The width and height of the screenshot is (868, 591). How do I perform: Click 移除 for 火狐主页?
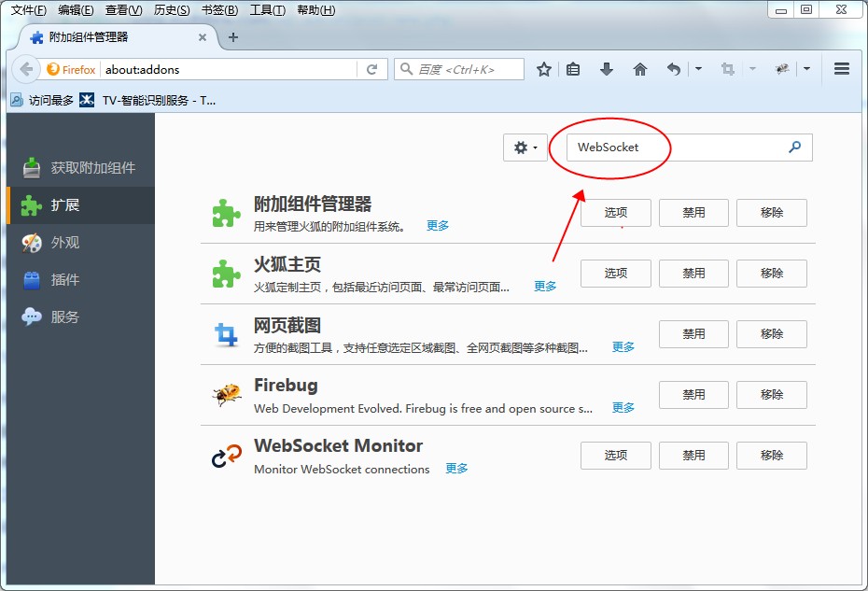click(772, 274)
